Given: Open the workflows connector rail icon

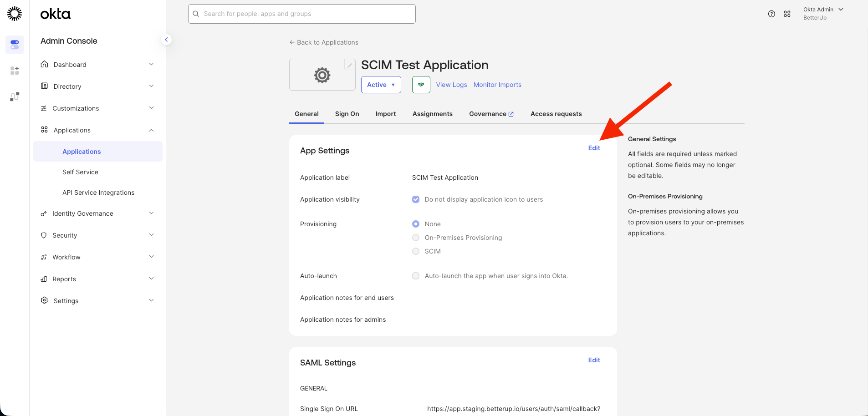Looking at the screenshot, I should 15,96.
